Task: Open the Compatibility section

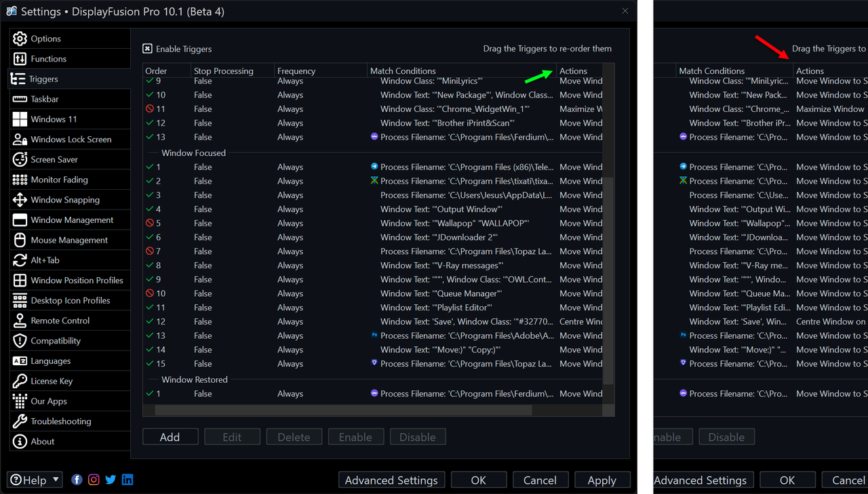Action: 69,341
